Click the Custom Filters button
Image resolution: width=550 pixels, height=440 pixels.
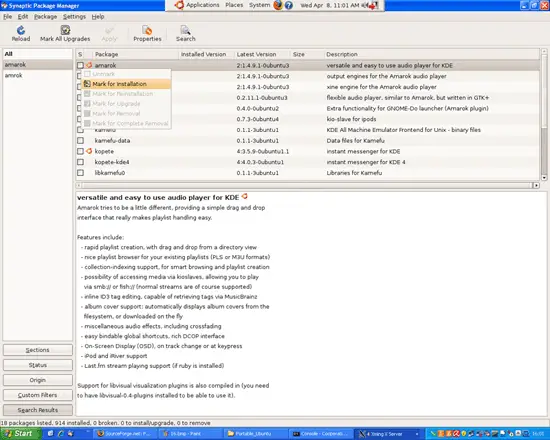38,395
